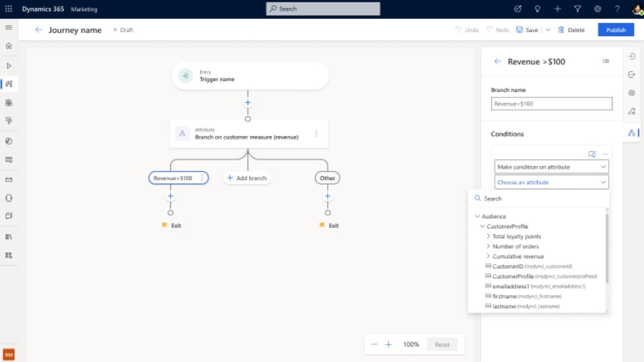Select the Revenue>$100 branch pill
This screenshot has width=644, height=362.
(178, 178)
